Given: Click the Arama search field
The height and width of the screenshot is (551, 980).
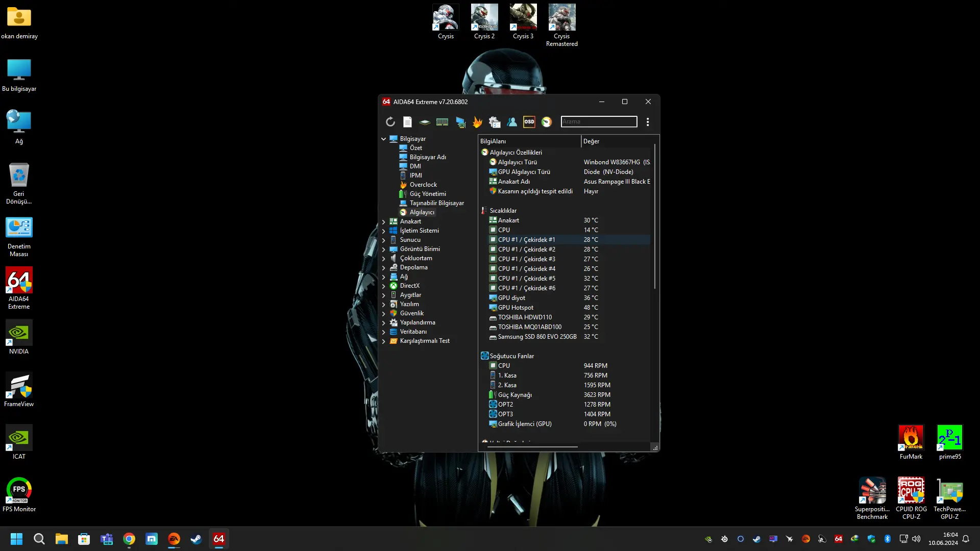Looking at the screenshot, I should pyautogui.click(x=599, y=121).
